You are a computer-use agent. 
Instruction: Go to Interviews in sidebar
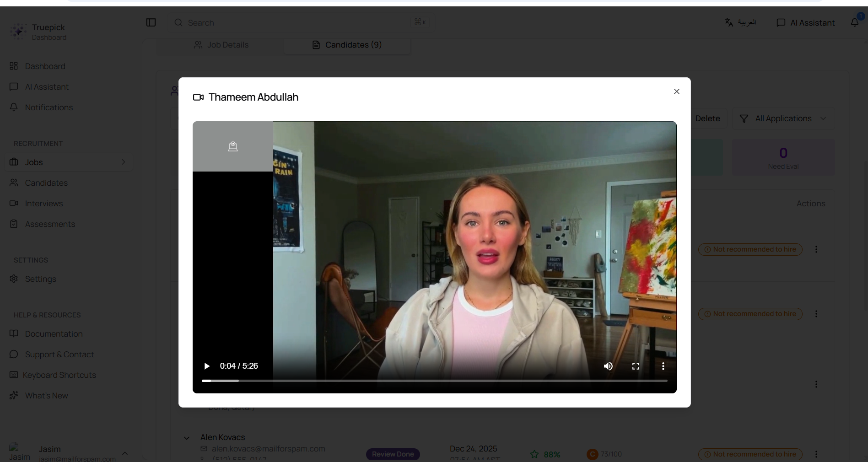pyautogui.click(x=43, y=204)
